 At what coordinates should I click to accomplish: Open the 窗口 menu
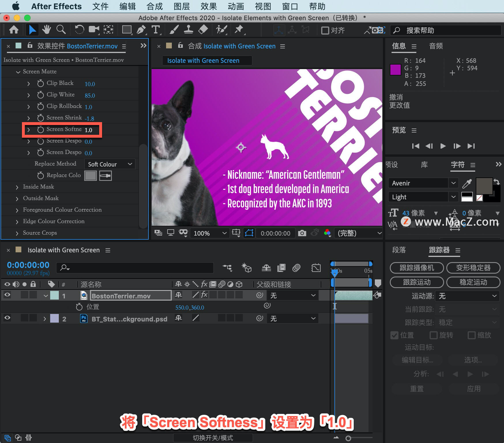coord(290,6)
